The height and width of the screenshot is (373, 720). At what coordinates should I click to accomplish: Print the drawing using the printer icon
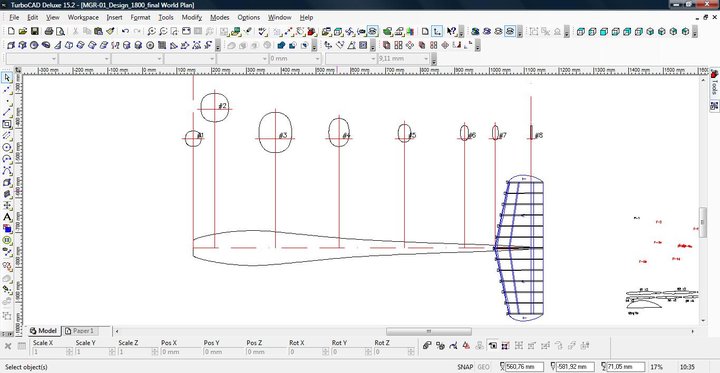click(49, 31)
